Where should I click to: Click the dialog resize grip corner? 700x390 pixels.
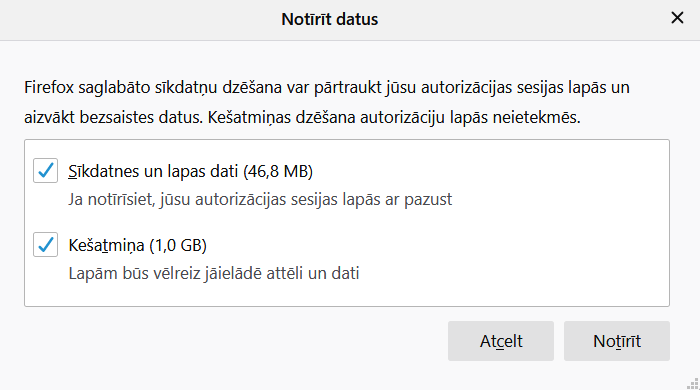tap(693, 383)
